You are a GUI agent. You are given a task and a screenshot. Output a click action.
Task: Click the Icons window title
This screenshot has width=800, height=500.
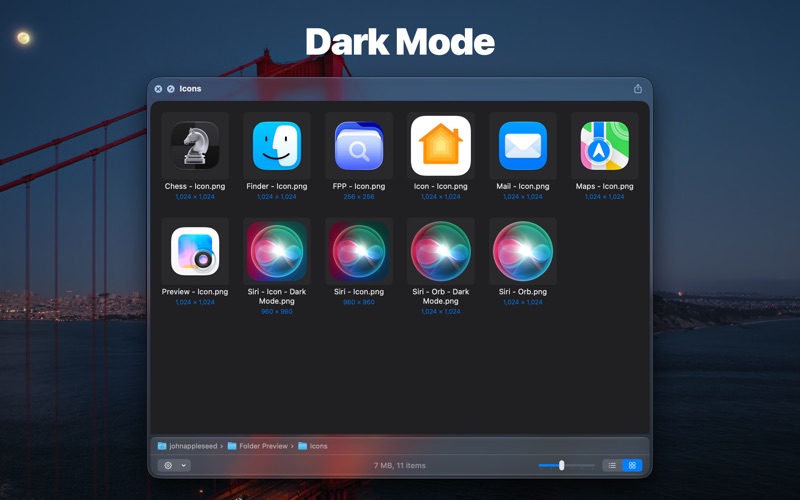pos(190,89)
